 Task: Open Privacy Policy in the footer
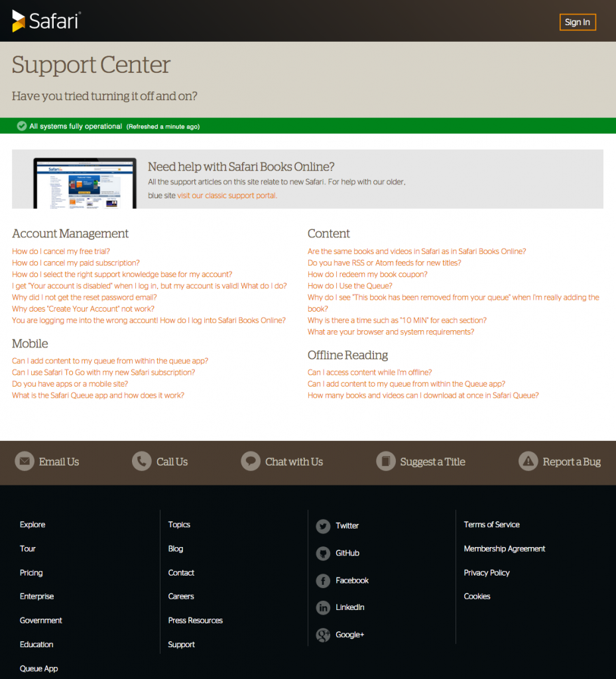pyautogui.click(x=487, y=572)
